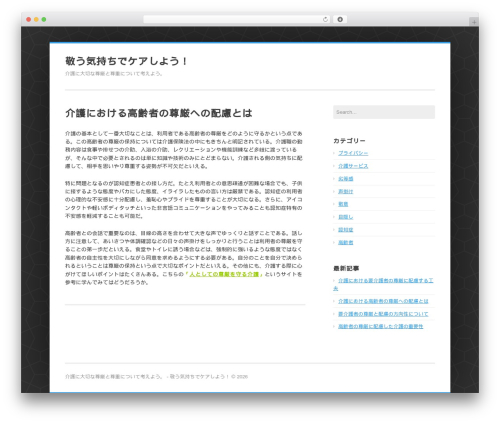Open recent post link 介護における高齢者の尊厳への配慮とは
The height and width of the screenshot is (423, 500).
(x=383, y=301)
